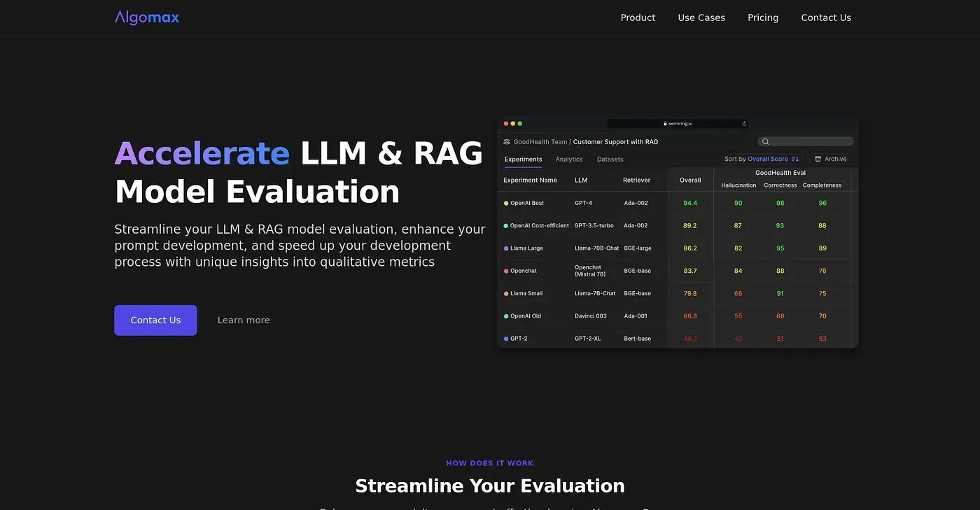The image size is (980, 510).
Task: Click the Llama Small experiment name
Action: pos(526,294)
